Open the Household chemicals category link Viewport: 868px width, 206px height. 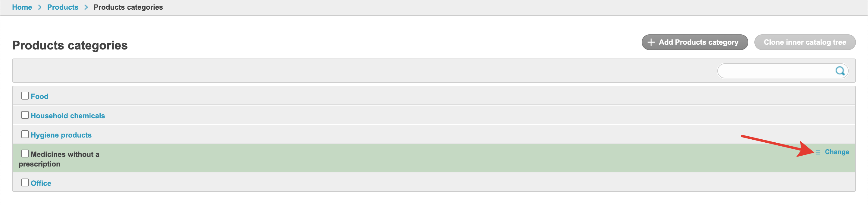[68, 116]
